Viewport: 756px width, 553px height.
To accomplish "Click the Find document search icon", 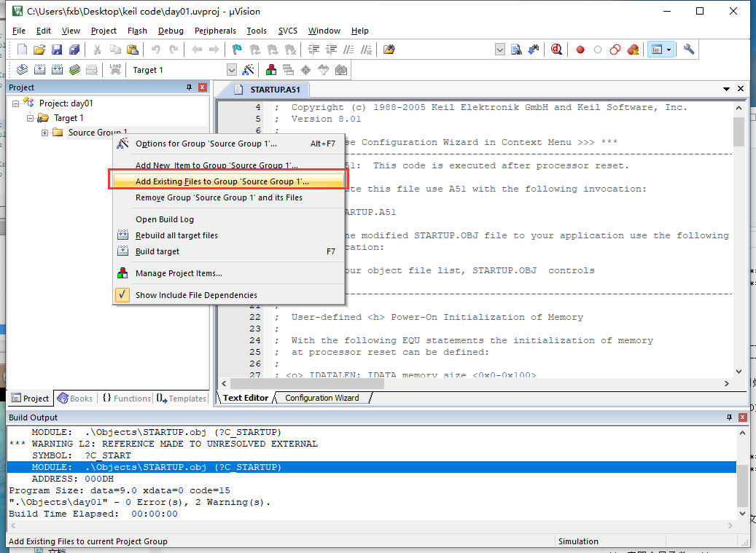I will click(x=516, y=50).
